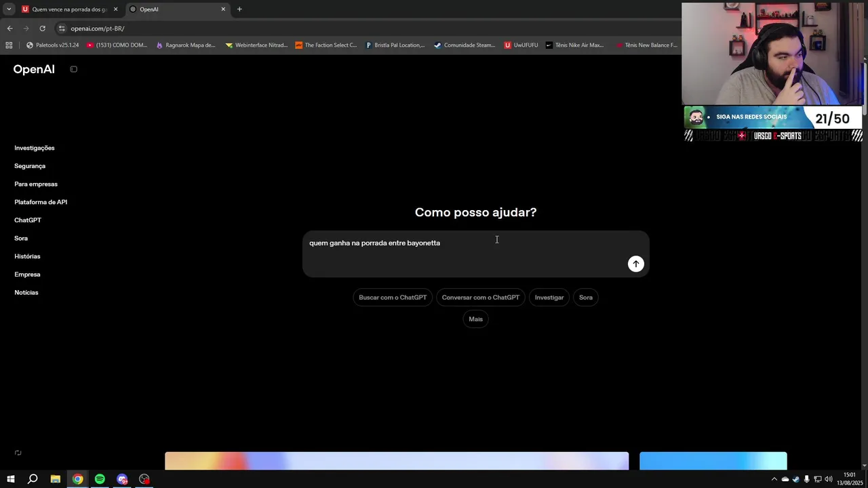Open Para empresas in the sidebar
This screenshot has width=868, height=488.
pos(36,184)
